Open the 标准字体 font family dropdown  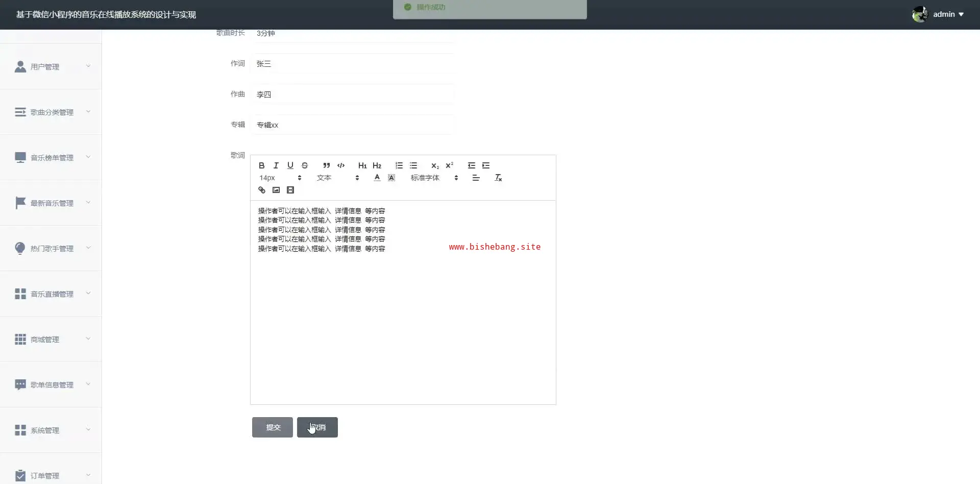[x=434, y=178]
